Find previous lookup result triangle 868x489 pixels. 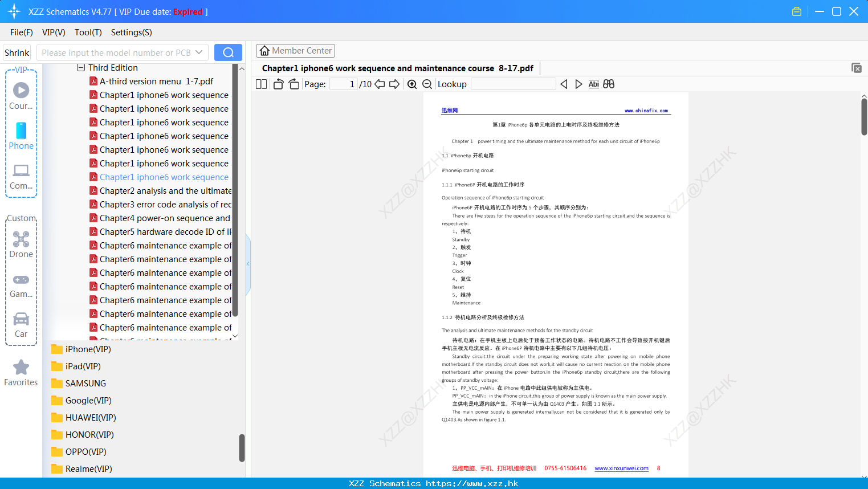coord(564,84)
